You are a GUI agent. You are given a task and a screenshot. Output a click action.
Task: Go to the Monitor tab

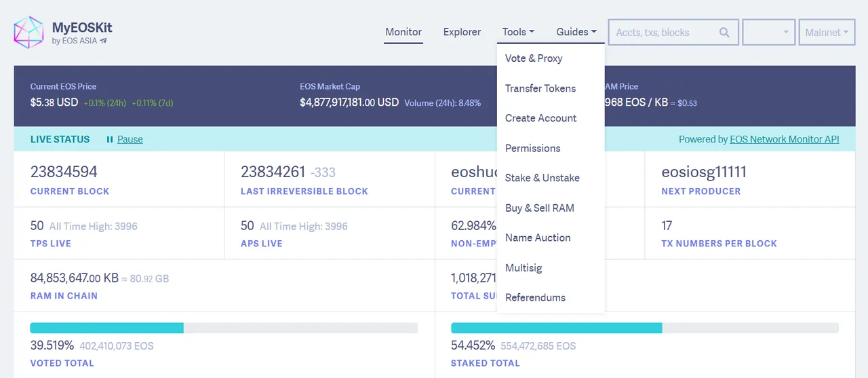403,32
